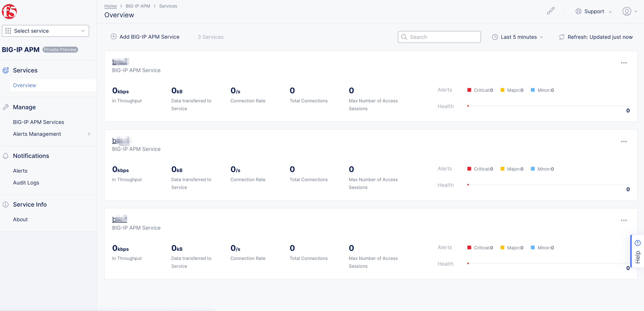Open the user account avatar menu

point(627,12)
